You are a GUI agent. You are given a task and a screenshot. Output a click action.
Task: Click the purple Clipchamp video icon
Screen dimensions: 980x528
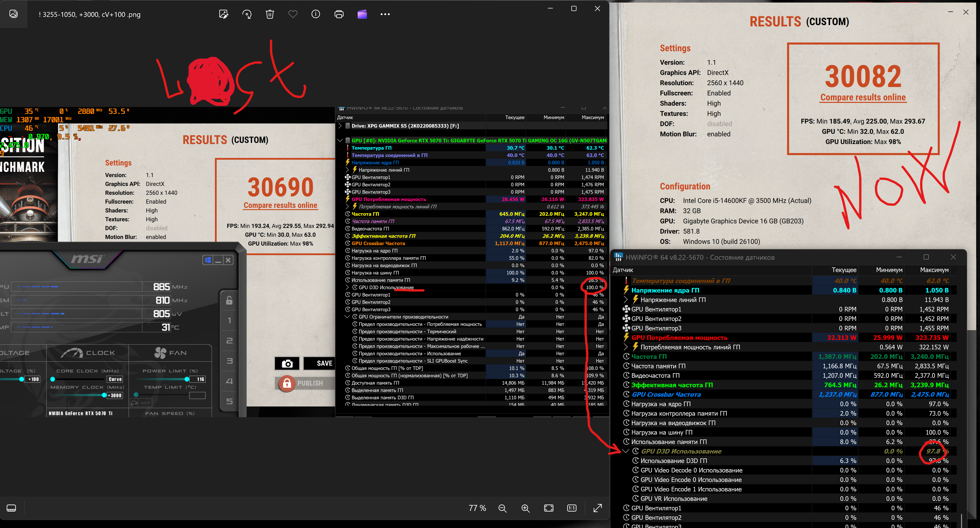(x=362, y=14)
